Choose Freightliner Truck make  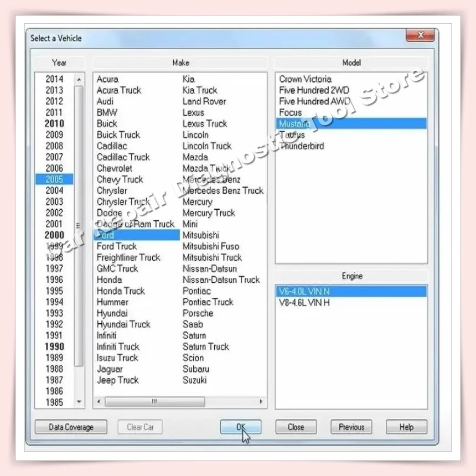128,257
